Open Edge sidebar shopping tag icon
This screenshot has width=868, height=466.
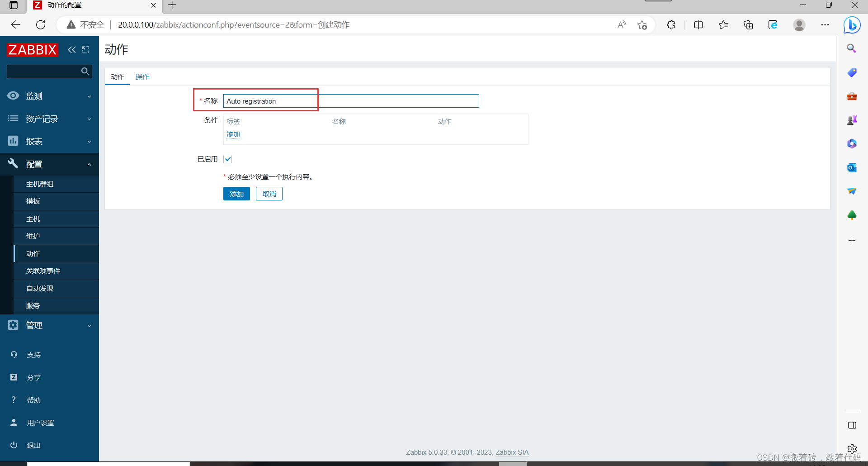pos(852,72)
